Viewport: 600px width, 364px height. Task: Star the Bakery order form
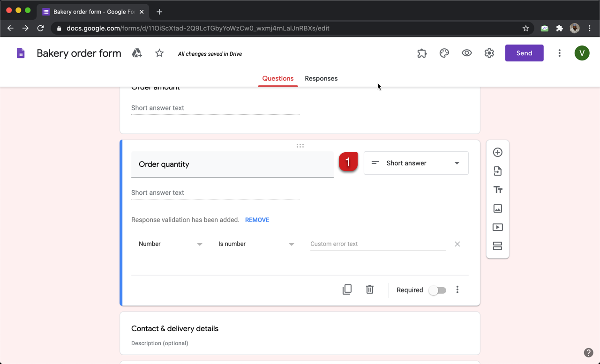[x=159, y=53]
